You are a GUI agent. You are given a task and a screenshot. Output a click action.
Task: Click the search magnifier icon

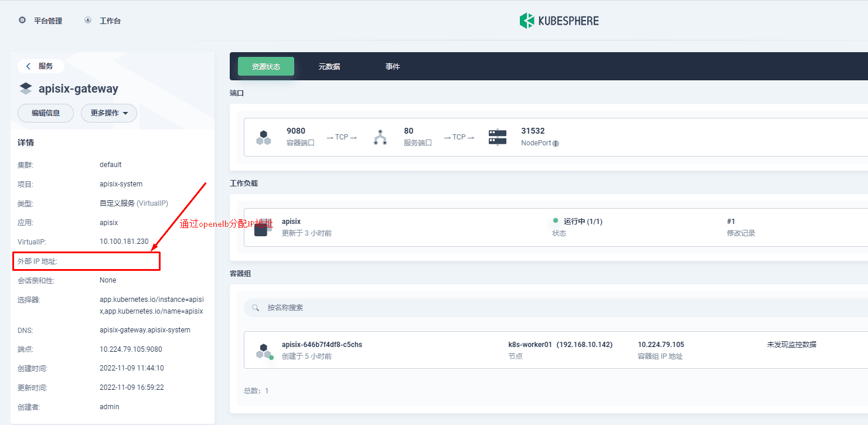pos(256,308)
